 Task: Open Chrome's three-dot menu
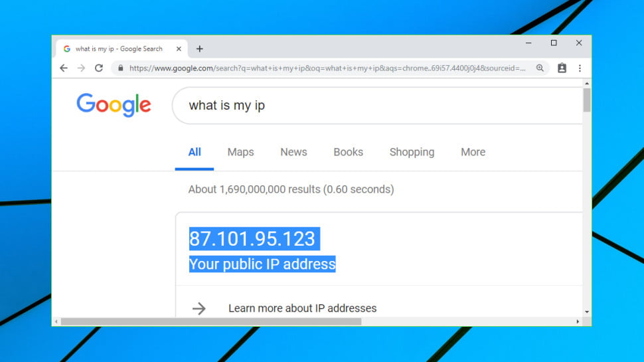(x=580, y=68)
